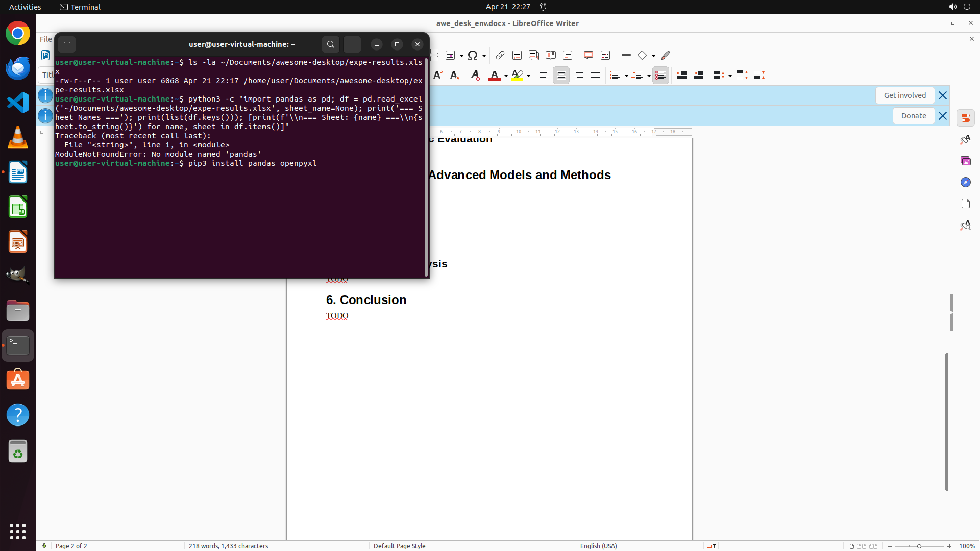Click the Increase Indent icon

(x=682, y=75)
